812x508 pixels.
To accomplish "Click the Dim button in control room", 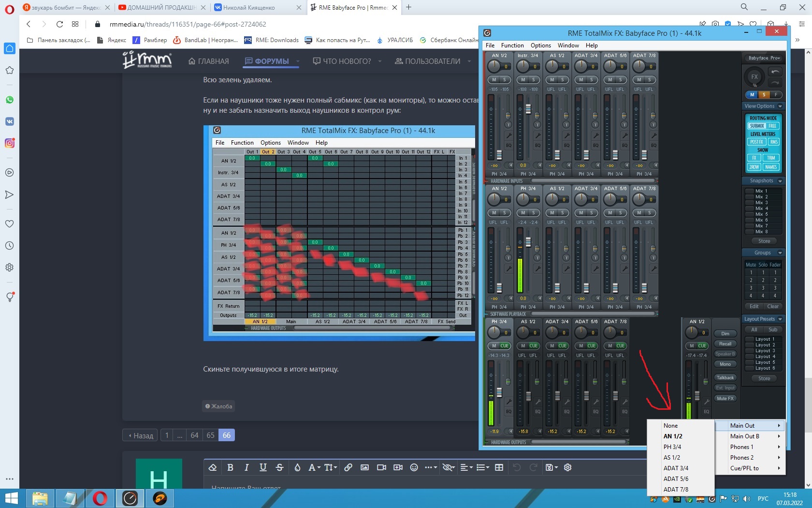I will coord(725,334).
